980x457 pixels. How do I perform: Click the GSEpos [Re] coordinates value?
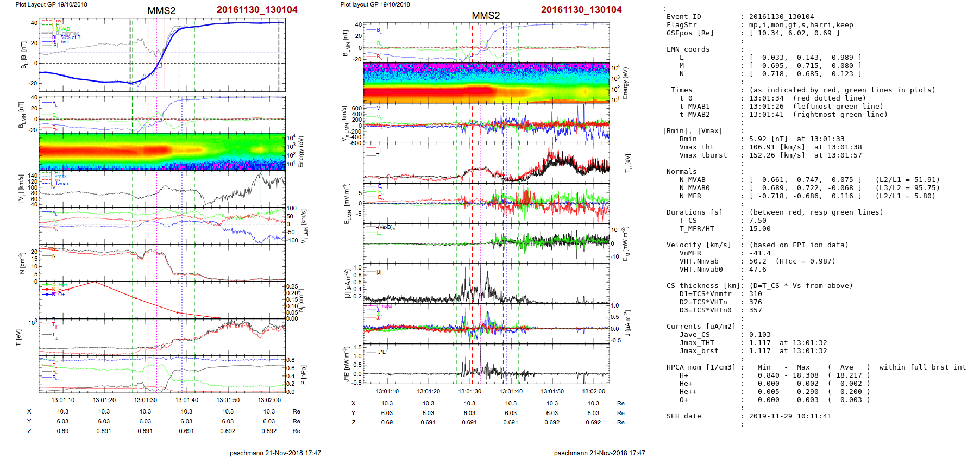pyautogui.click(x=794, y=33)
